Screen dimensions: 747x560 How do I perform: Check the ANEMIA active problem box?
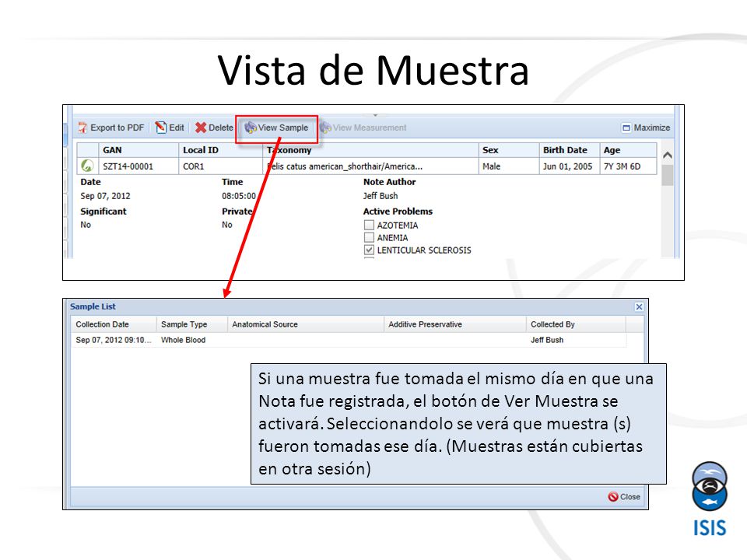[369, 237]
